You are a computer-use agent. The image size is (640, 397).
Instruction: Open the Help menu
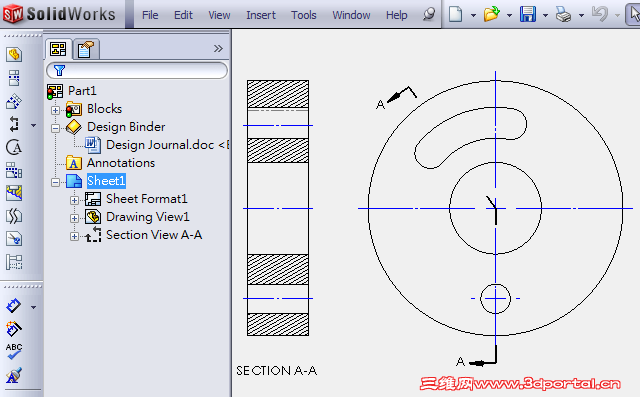396,15
